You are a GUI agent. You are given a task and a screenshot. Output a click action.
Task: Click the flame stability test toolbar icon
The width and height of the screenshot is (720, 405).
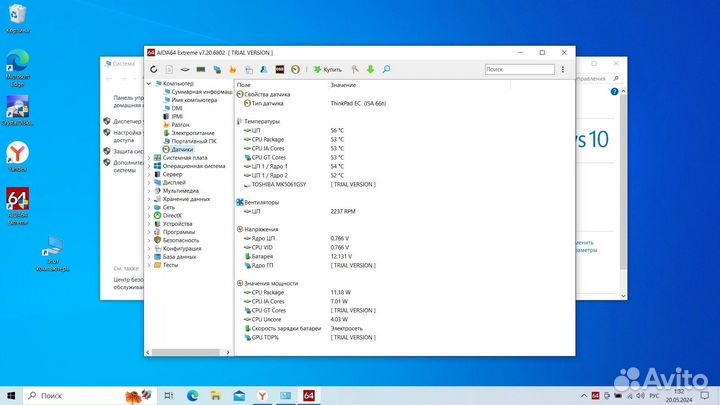pyautogui.click(x=233, y=69)
